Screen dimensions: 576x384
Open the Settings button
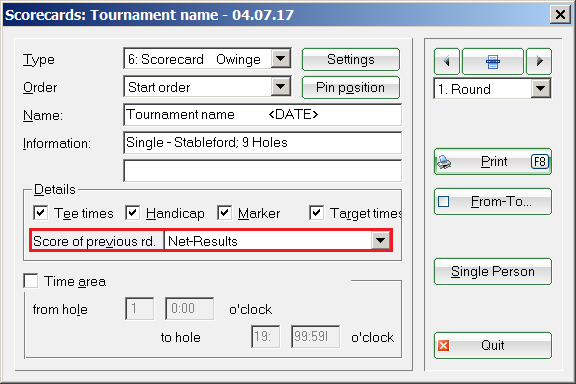351,59
